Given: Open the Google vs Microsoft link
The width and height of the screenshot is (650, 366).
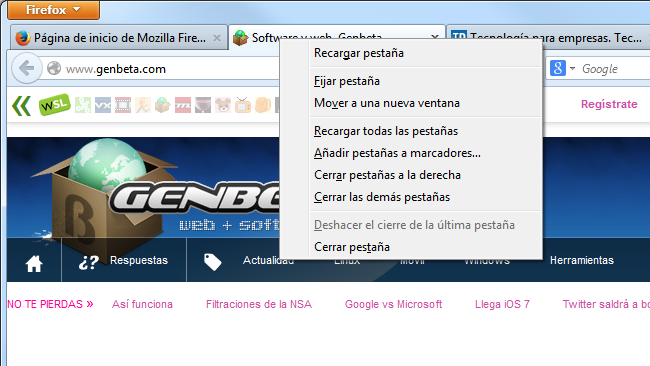Looking at the screenshot, I should point(393,304).
